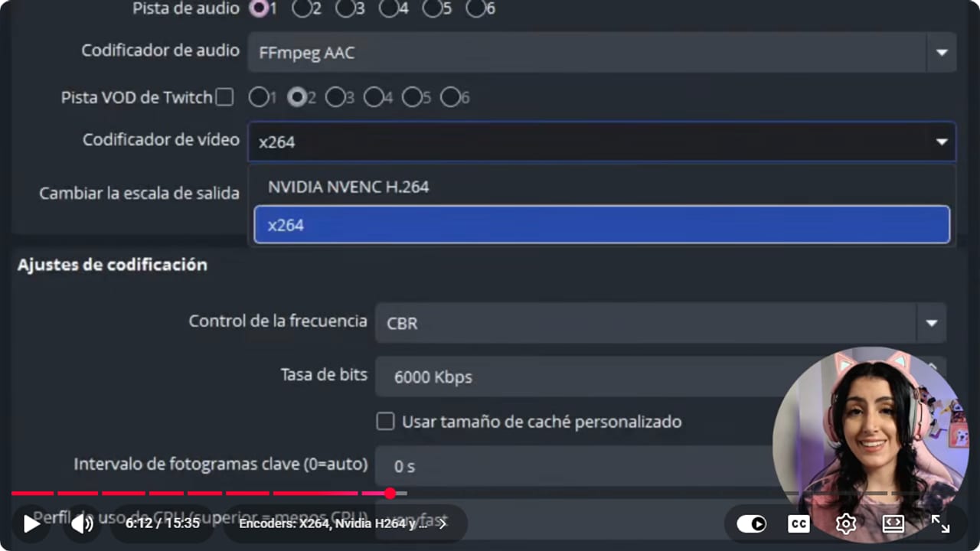
Task: Choose Twitch VOD track 5
Action: (411, 97)
